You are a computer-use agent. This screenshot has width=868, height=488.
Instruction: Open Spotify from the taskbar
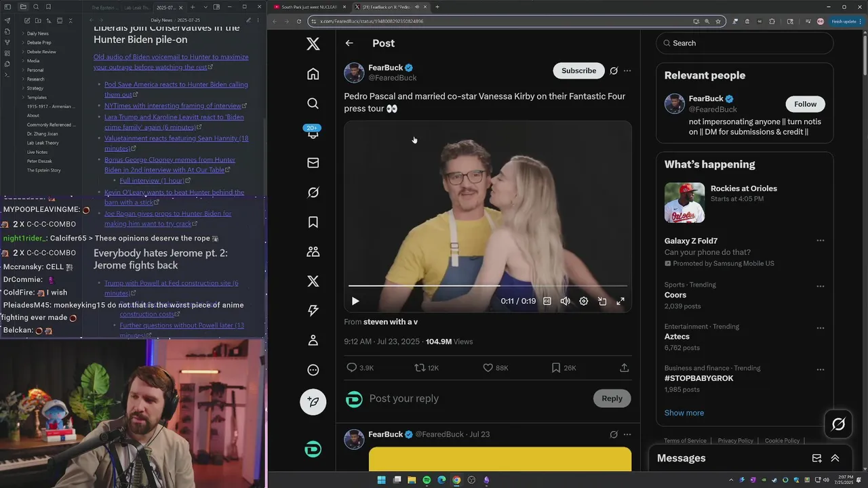click(427, 480)
